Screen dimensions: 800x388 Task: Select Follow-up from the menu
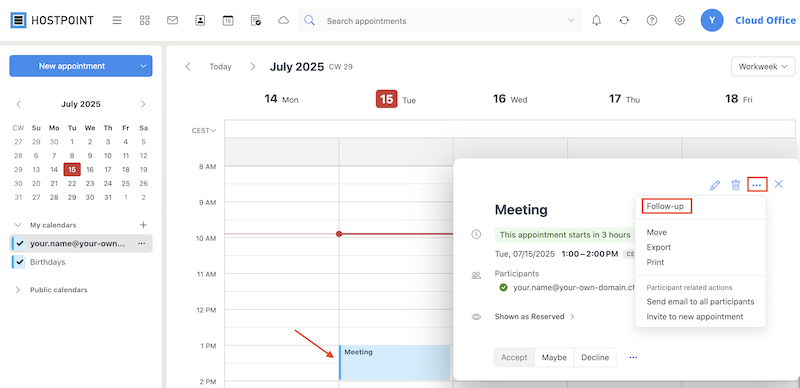point(666,206)
